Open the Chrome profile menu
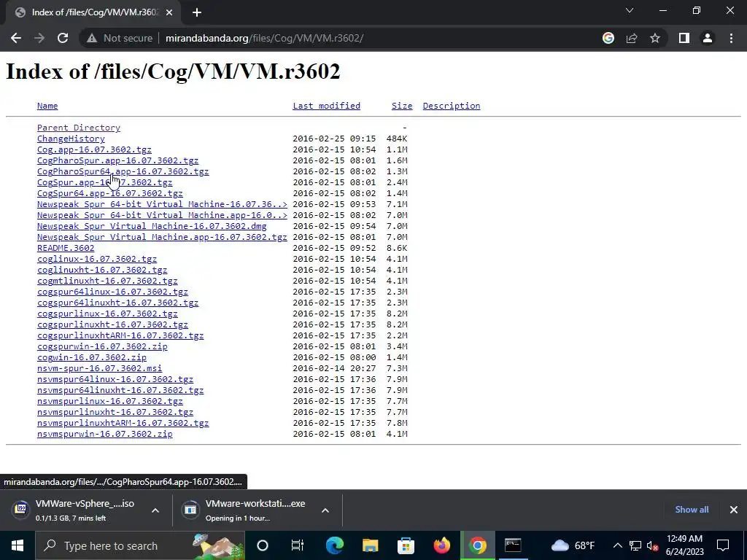This screenshot has height=560, width=747. click(708, 38)
